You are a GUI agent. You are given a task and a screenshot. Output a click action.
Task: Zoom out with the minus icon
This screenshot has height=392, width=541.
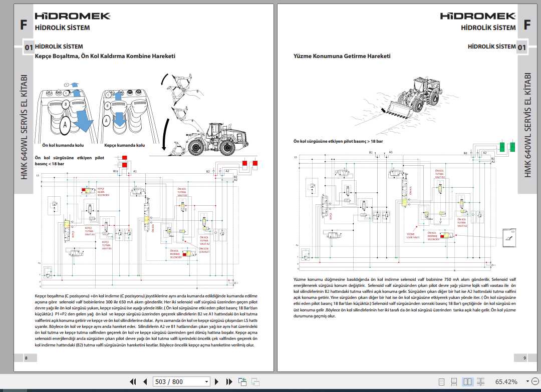535,381
